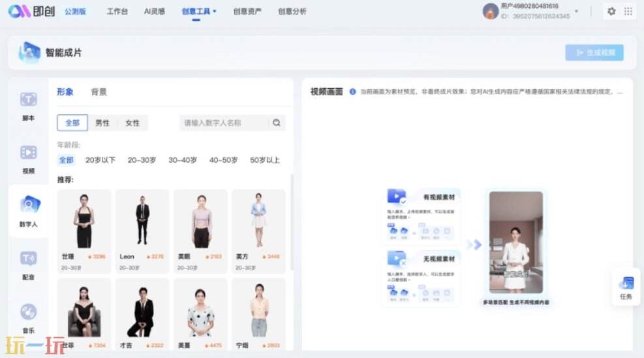Focus the 请输入数字人名称 search field

point(224,122)
